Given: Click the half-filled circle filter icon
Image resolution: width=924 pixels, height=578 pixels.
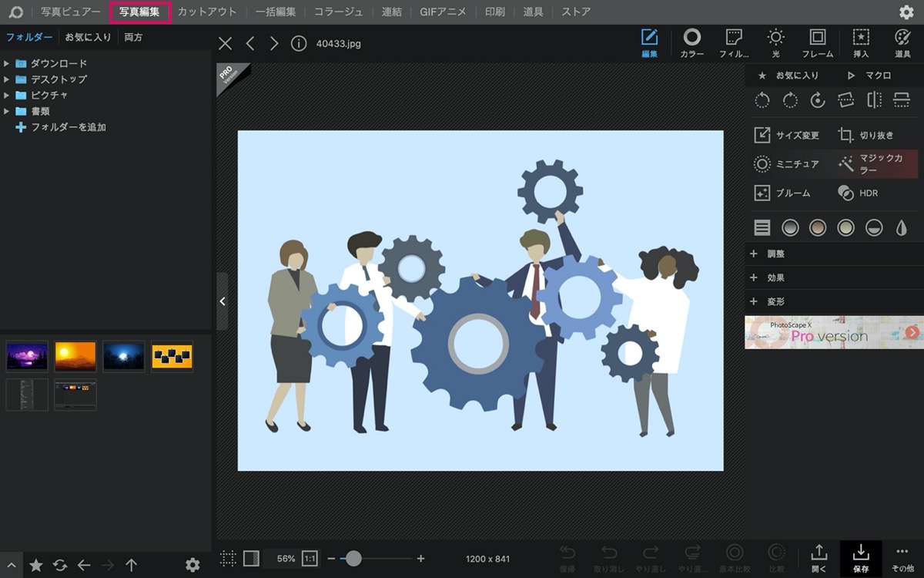Looking at the screenshot, I should 874,227.
